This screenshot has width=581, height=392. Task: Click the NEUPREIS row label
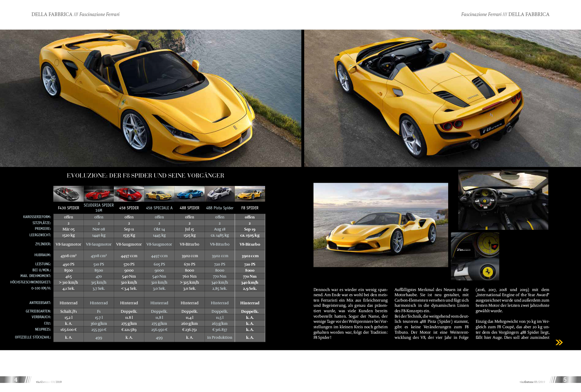(x=43, y=329)
